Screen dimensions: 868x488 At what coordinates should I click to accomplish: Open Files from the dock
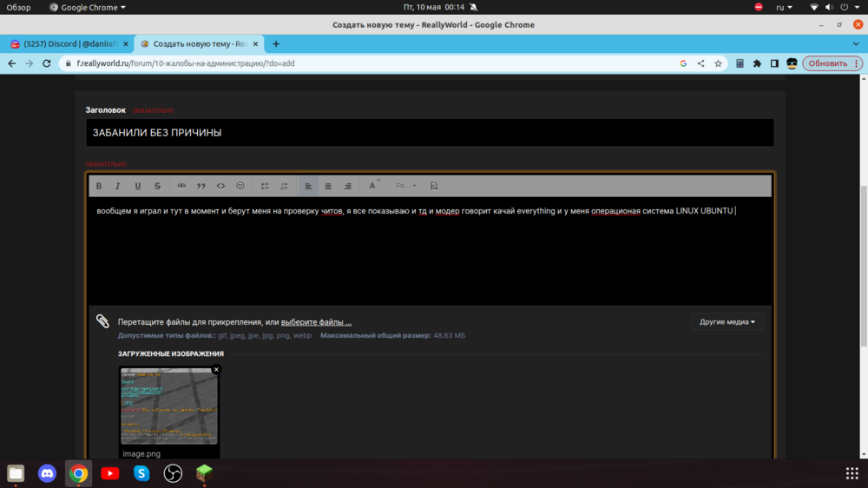tap(16, 473)
